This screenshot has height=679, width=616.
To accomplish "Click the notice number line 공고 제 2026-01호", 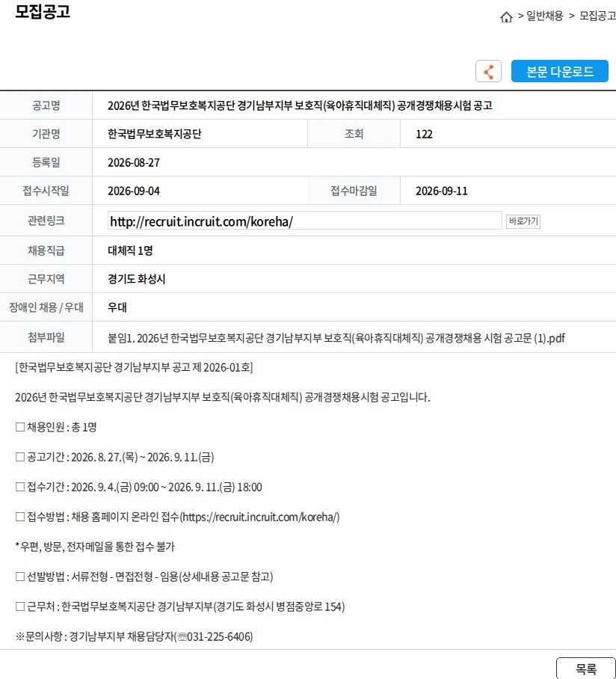I will (134, 368).
